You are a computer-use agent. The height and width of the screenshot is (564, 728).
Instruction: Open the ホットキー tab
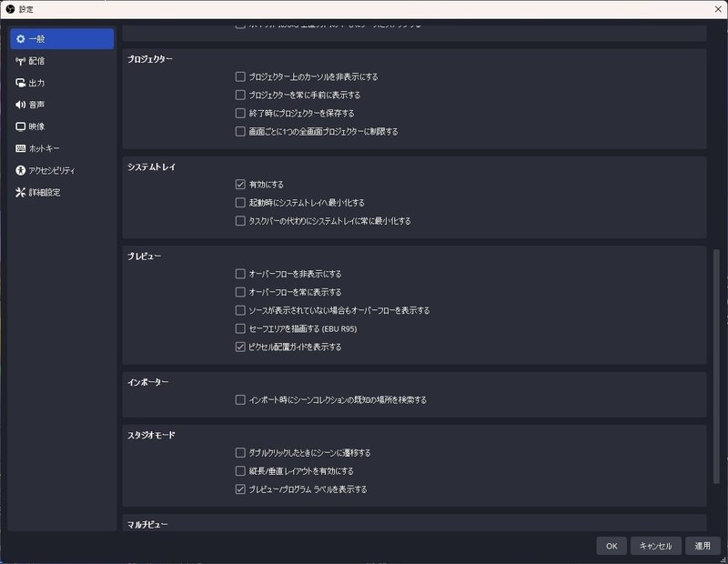coord(62,148)
